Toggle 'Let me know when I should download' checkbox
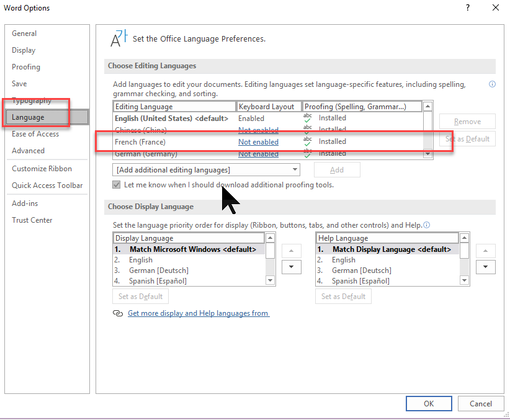 coord(116,185)
